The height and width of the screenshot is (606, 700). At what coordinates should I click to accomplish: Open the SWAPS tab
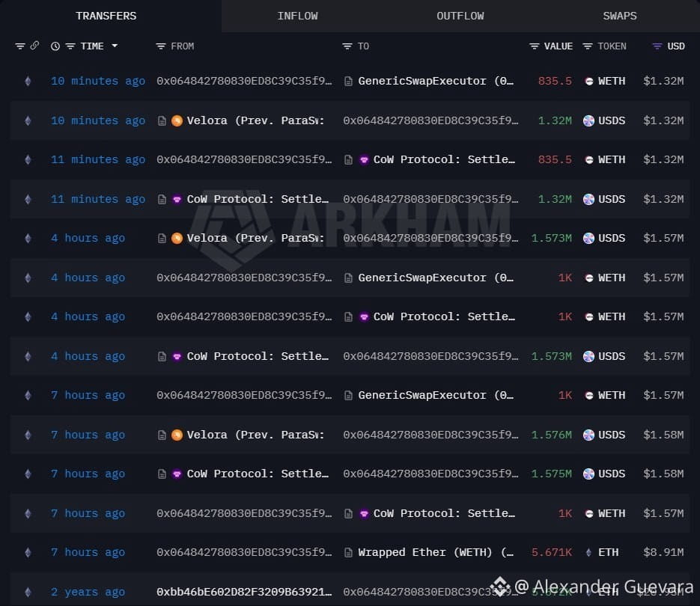[620, 16]
